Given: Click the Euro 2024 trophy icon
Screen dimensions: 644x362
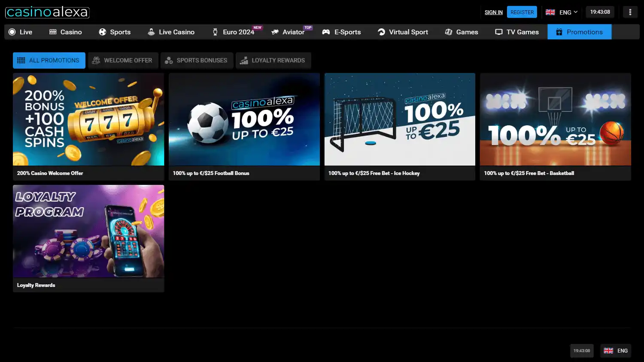Looking at the screenshot, I should [215, 32].
